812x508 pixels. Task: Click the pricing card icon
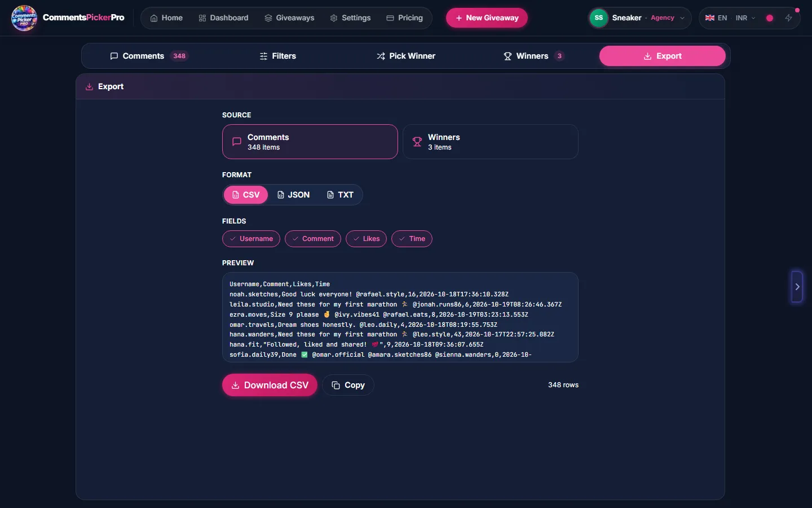(390, 18)
